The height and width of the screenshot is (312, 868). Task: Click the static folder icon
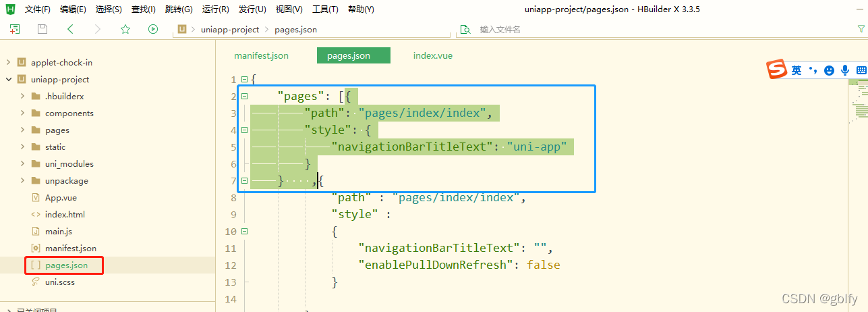(x=36, y=147)
